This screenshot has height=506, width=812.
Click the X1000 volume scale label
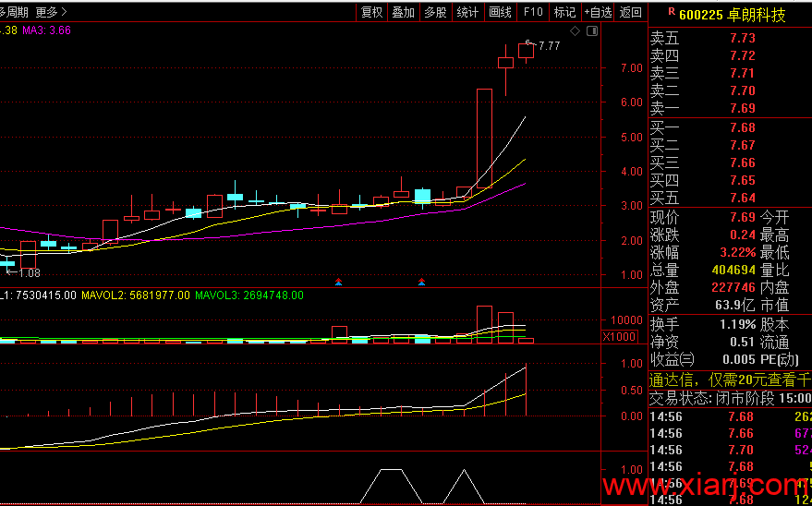pos(619,337)
